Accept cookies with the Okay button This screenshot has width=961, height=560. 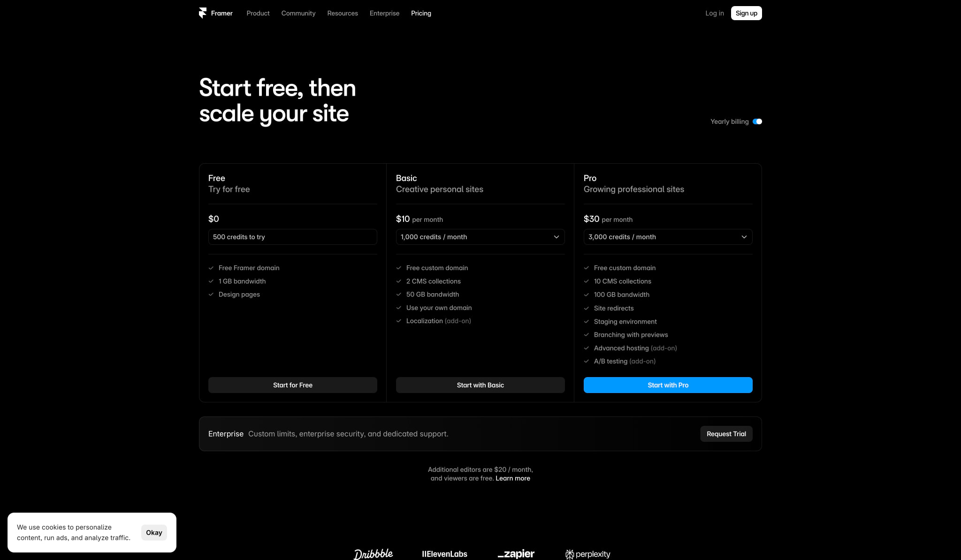pyautogui.click(x=154, y=532)
